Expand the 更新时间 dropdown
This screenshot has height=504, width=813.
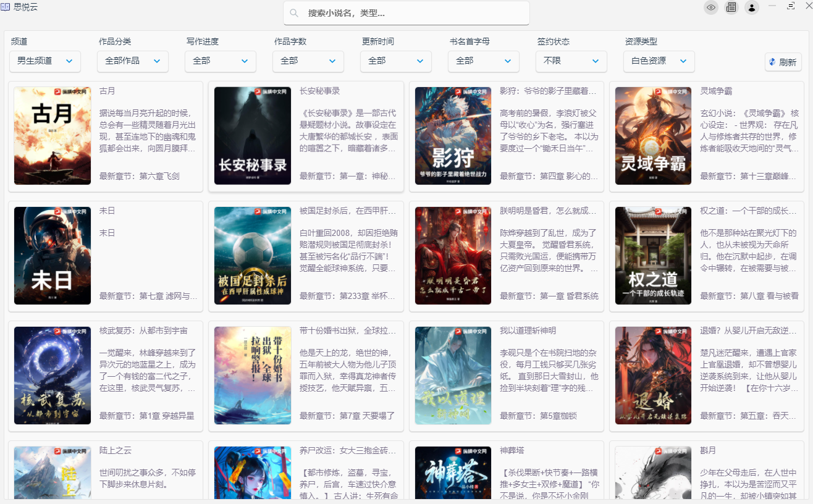coord(396,61)
